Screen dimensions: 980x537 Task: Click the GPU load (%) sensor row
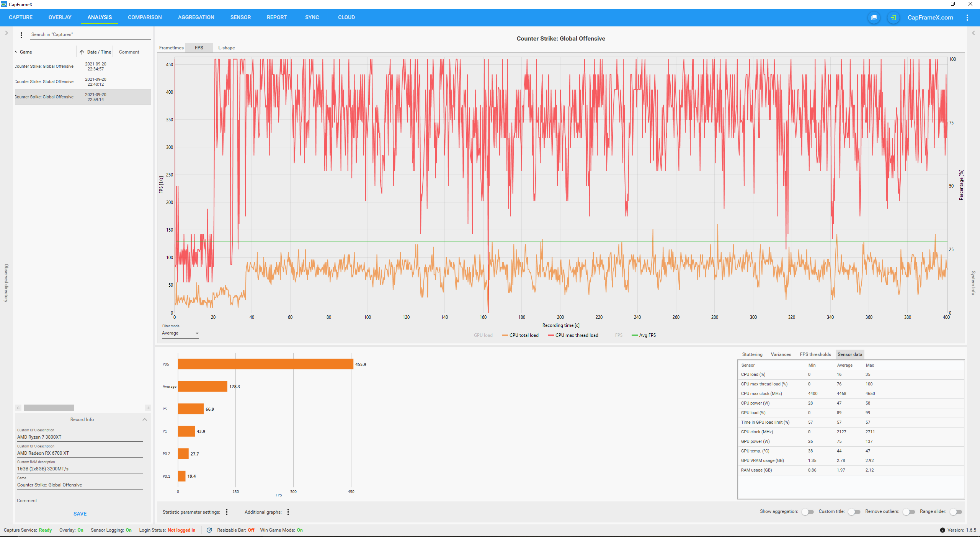pyautogui.click(x=851, y=413)
